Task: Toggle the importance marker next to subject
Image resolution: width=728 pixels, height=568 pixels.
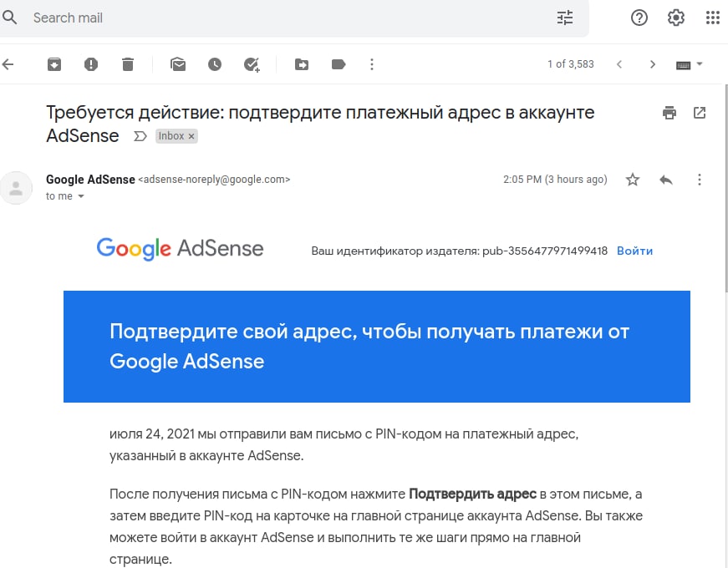Action: (140, 136)
